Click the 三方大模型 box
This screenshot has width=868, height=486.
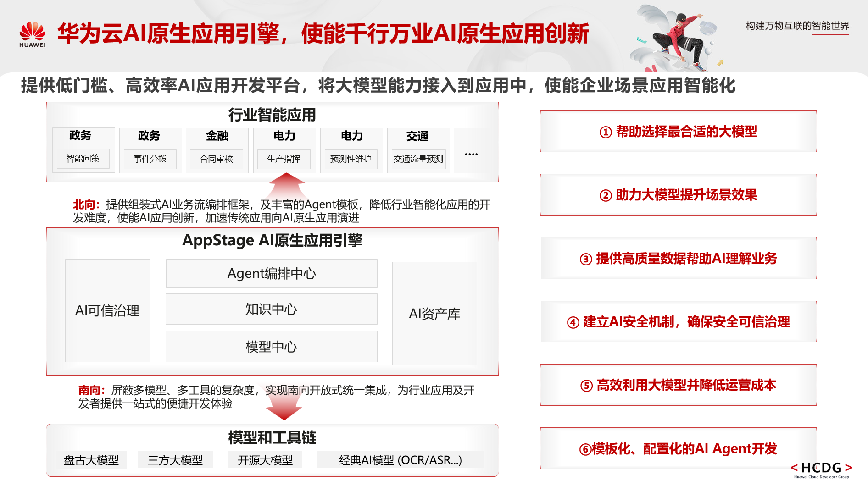tap(175, 460)
